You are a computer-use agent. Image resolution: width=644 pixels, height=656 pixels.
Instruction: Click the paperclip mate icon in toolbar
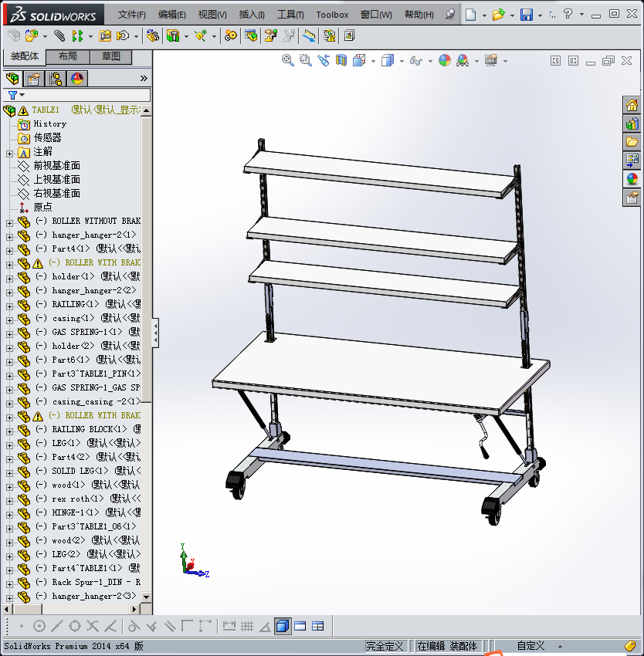59,36
